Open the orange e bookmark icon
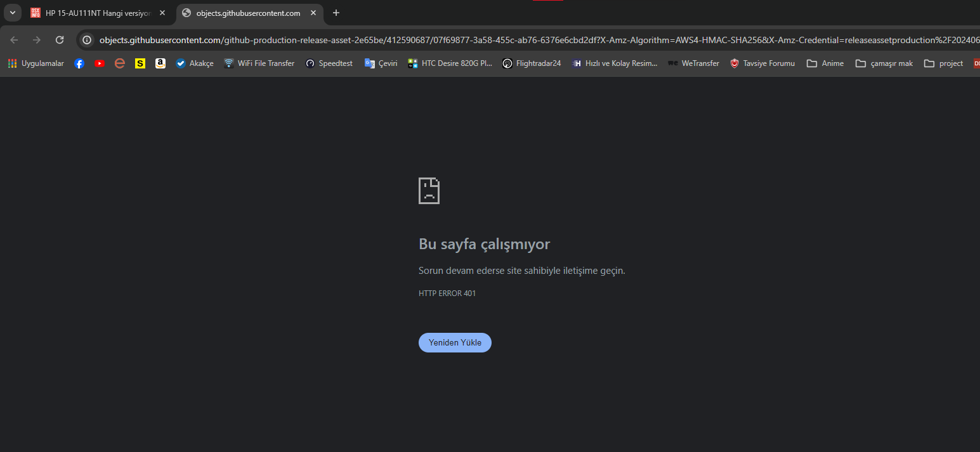 click(120, 63)
